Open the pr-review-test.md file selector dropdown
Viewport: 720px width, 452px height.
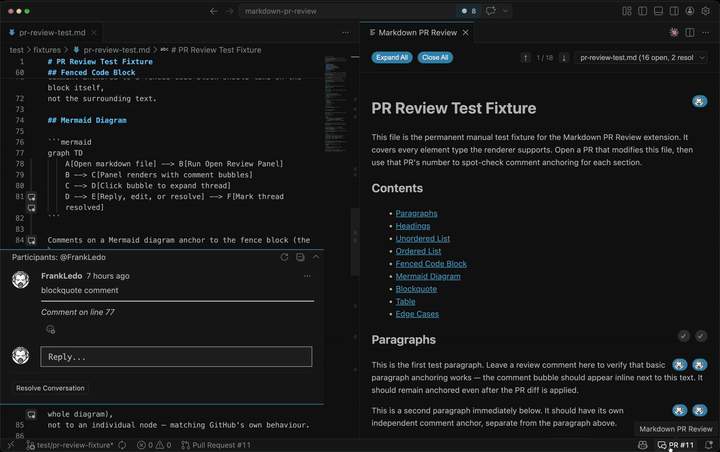click(641, 58)
